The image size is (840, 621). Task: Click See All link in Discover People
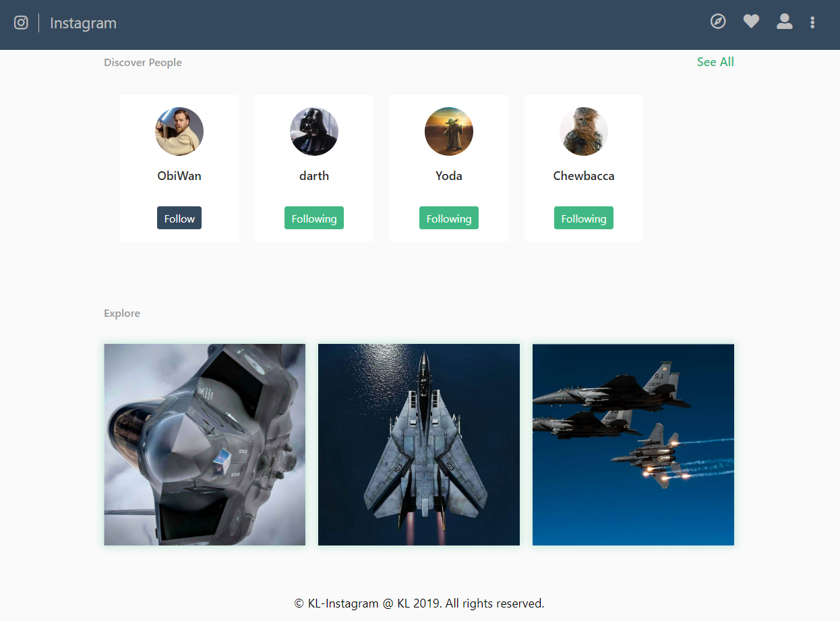pyautogui.click(x=715, y=62)
